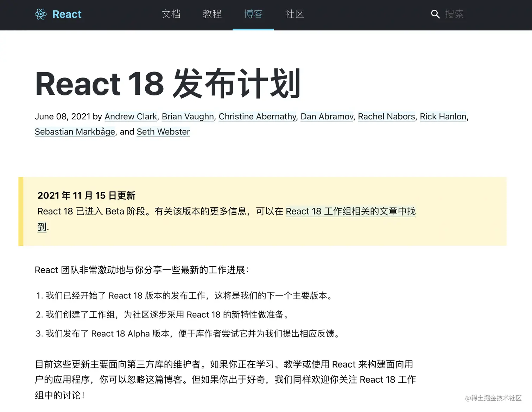532x412 pixels.
Task: Open the 教程 navigation tab
Action: tap(212, 14)
